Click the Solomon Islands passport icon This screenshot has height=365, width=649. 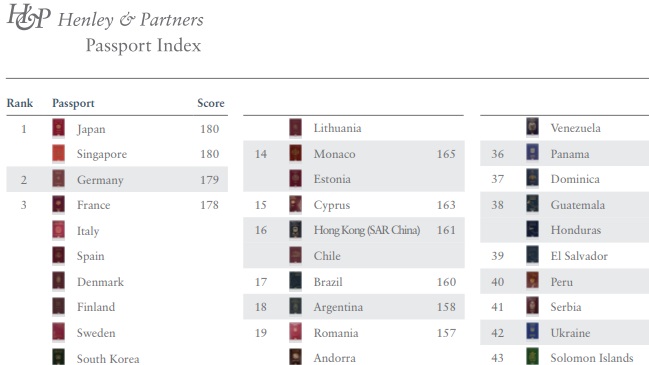point(532,357)
